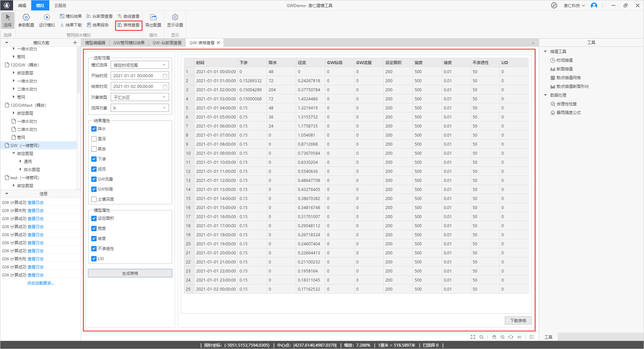The image size is (644, 349).
Task: Click the 生成表格 button
Action: (x=130, y=273)
